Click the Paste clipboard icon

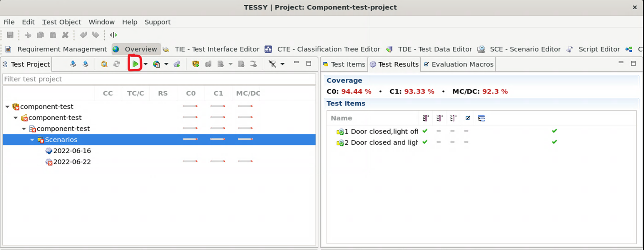tap(53, 35)
